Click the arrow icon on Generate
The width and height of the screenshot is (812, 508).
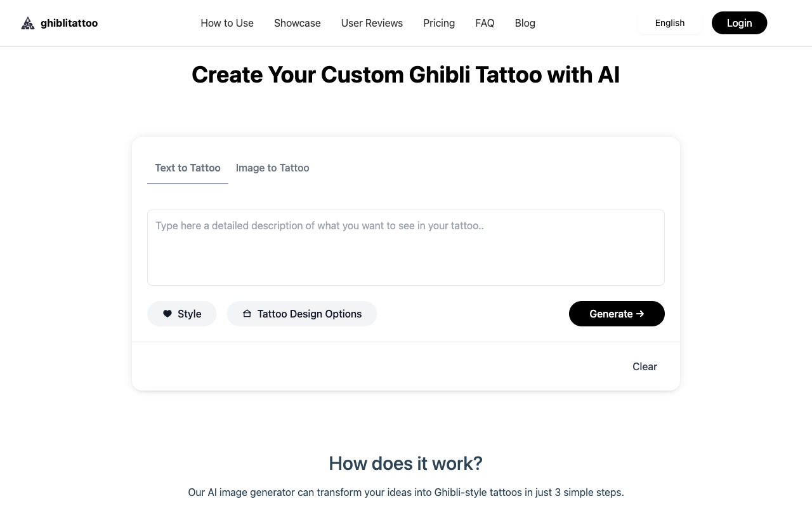640,314
